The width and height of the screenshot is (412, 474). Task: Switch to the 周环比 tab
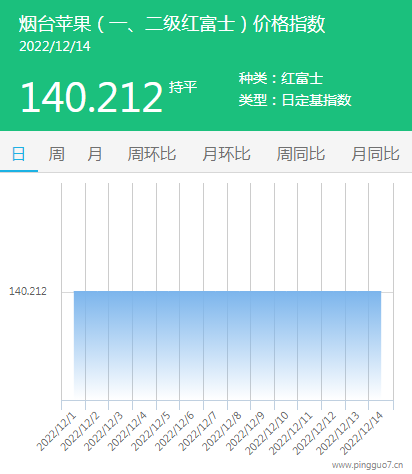pos(152,154)
